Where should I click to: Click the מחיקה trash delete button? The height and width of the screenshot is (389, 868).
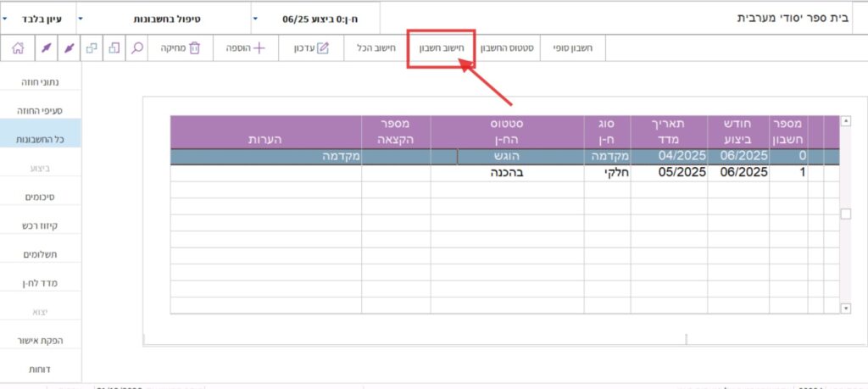click(181, 48)
